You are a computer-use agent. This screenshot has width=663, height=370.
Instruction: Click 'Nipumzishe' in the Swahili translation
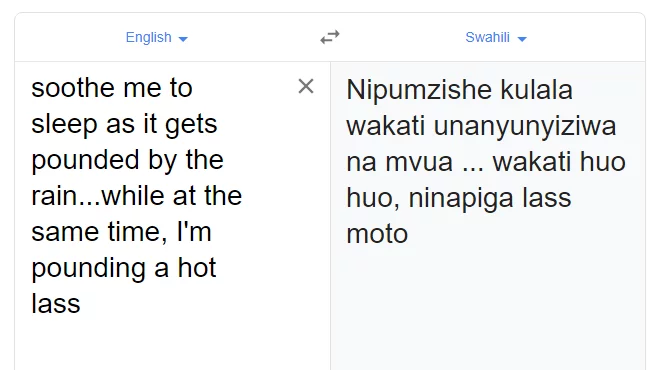tap(419, 90)
